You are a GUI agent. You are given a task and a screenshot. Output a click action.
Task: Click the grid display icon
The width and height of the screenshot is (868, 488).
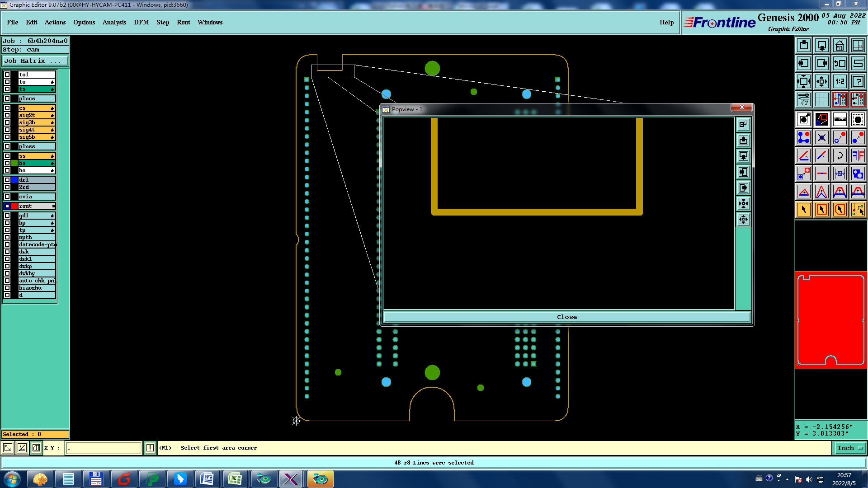pos(821,99)
